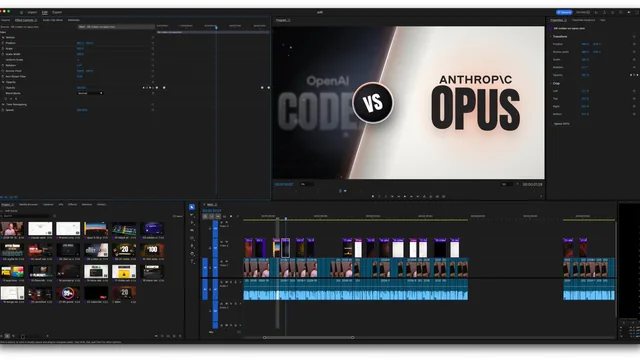This screenshot has width=640, height=360.
Task: Click Mark In in Program monitor
Action: tap(379, 197)
